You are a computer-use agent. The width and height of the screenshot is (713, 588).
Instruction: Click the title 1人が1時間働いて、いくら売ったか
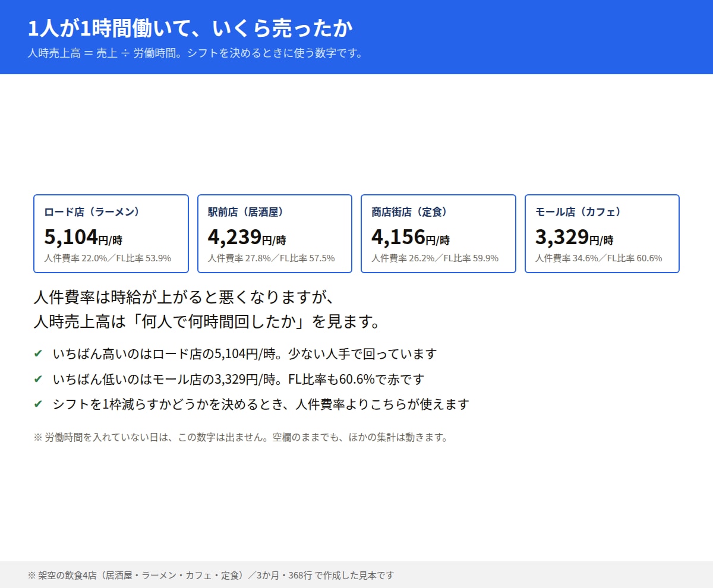(190, 28)
